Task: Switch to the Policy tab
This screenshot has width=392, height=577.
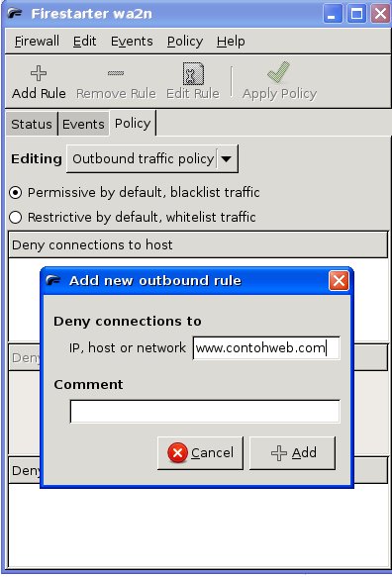Action: coord(133,124)
